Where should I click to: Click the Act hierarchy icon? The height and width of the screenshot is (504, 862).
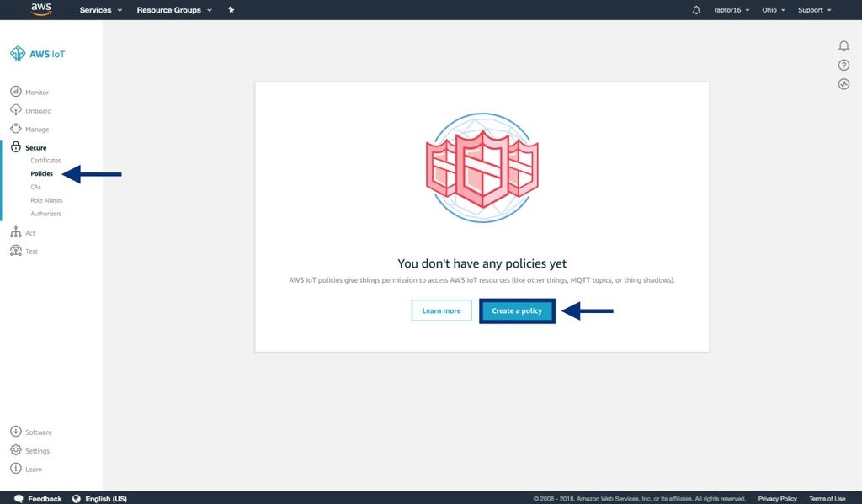[x=16, y=232]
